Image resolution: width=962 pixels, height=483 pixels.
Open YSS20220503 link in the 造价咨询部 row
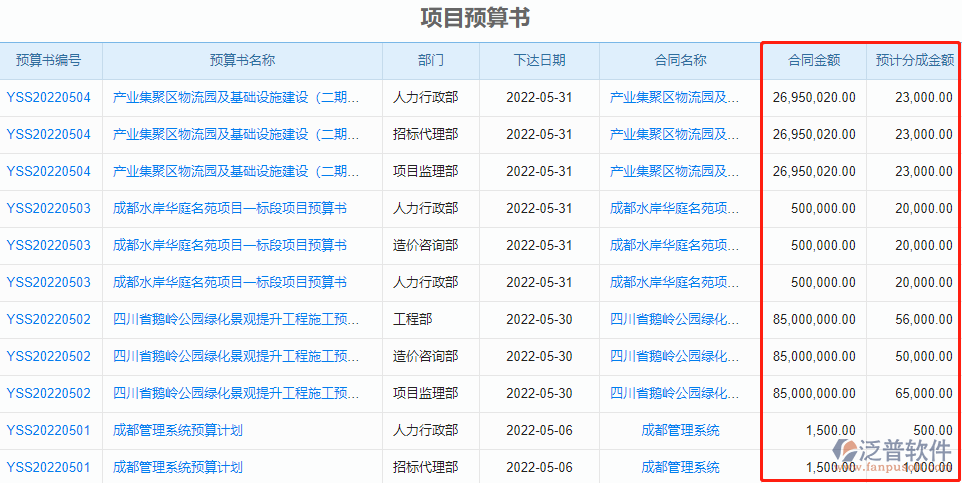pyautogui.click(x=48, y=245)
